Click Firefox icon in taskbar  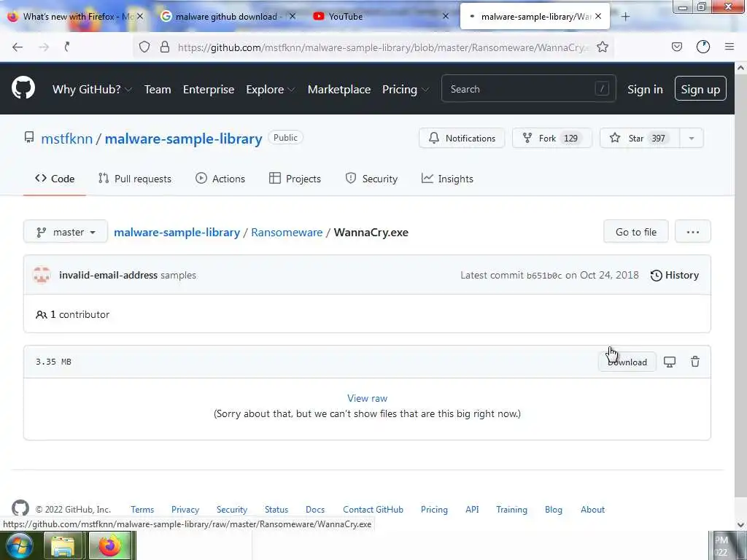109,545
